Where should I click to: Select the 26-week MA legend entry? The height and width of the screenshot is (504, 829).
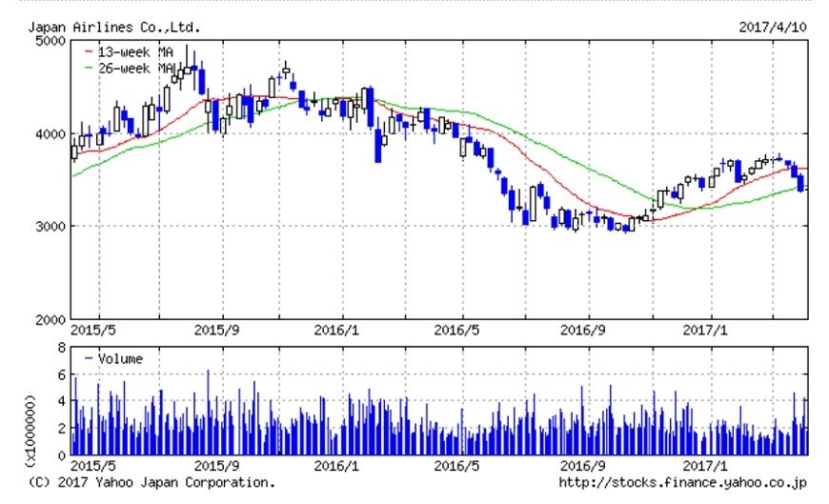(x=124, y=69)
